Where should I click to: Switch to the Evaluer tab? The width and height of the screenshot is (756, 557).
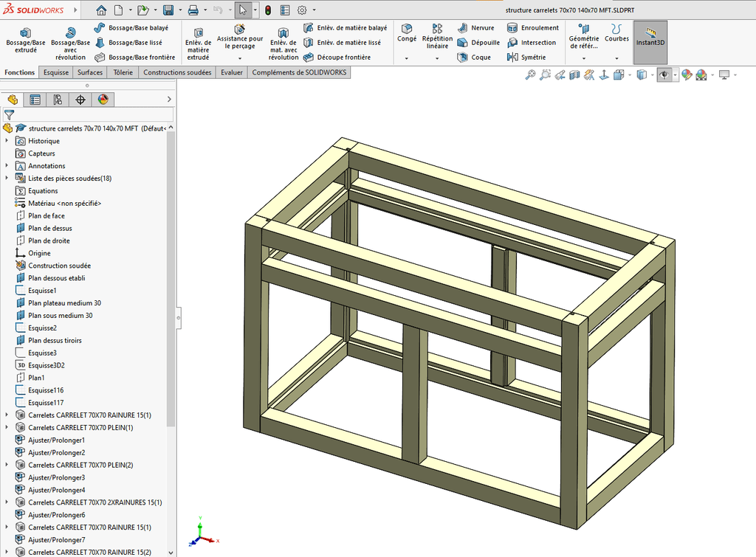click(x=232, y=72)
